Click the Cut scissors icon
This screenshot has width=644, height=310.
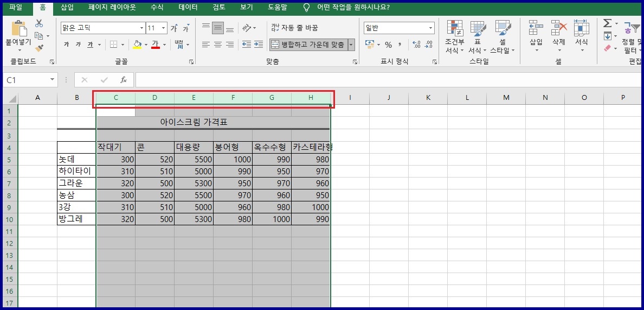(x=39, y=23)
